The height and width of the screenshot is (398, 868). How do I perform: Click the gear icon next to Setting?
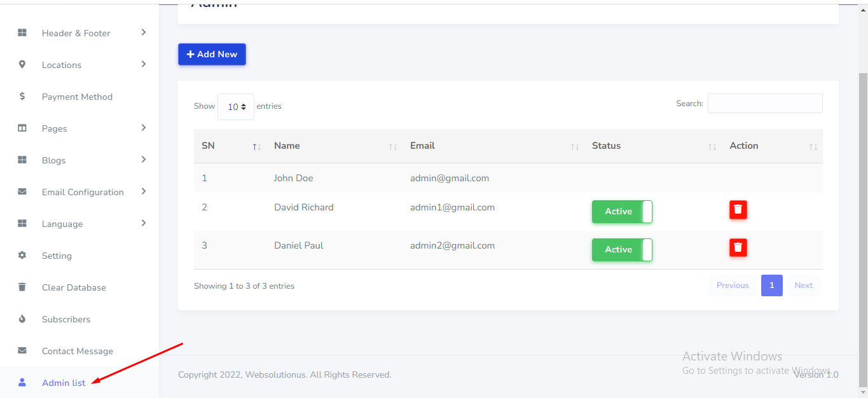pos(22,256)
